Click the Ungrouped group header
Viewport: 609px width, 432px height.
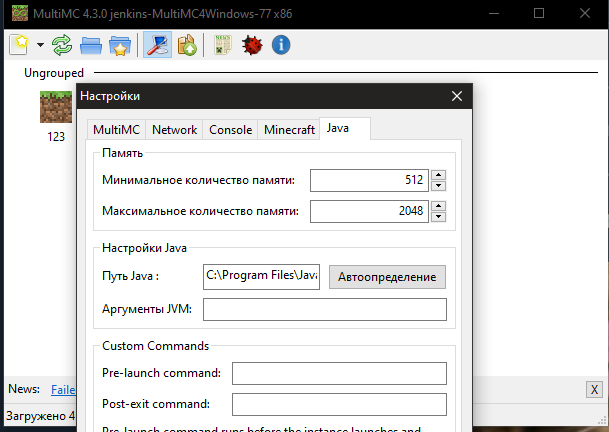(54, 73)
